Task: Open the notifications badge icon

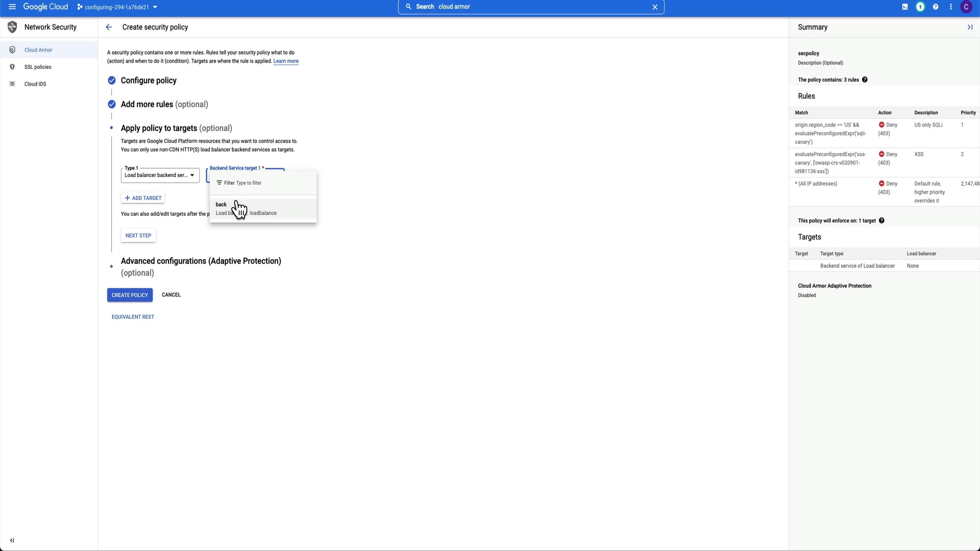Action: point(920,7)
